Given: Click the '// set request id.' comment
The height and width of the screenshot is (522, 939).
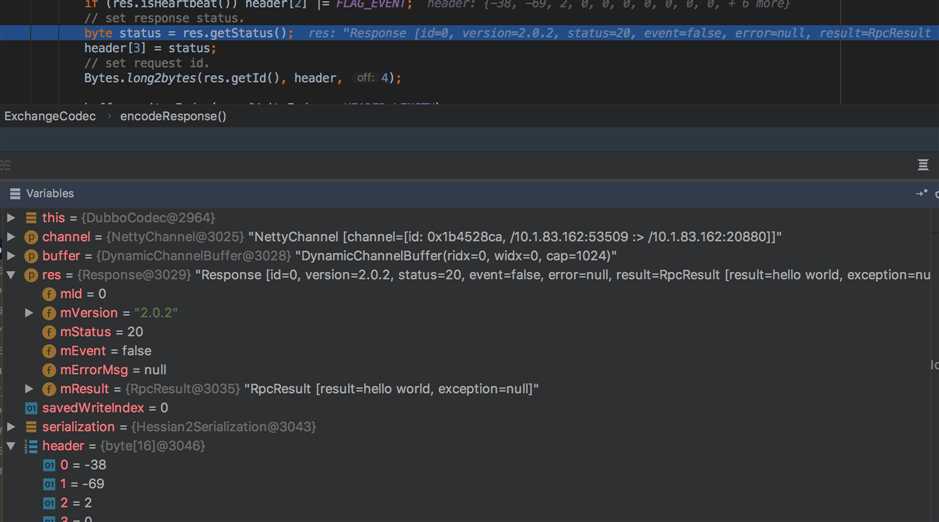Looking at the screenshot, I should [x=147, y=63].
